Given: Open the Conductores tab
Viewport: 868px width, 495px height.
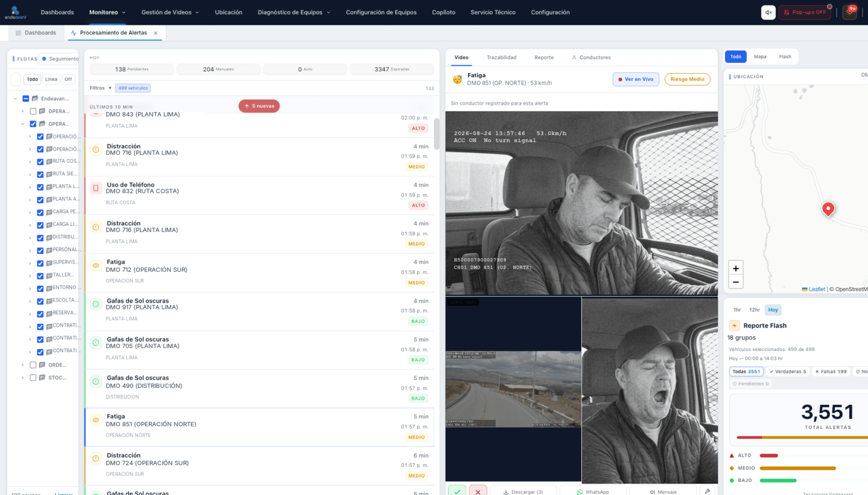Looking at the screenshot, I should (x=591, y=57).
